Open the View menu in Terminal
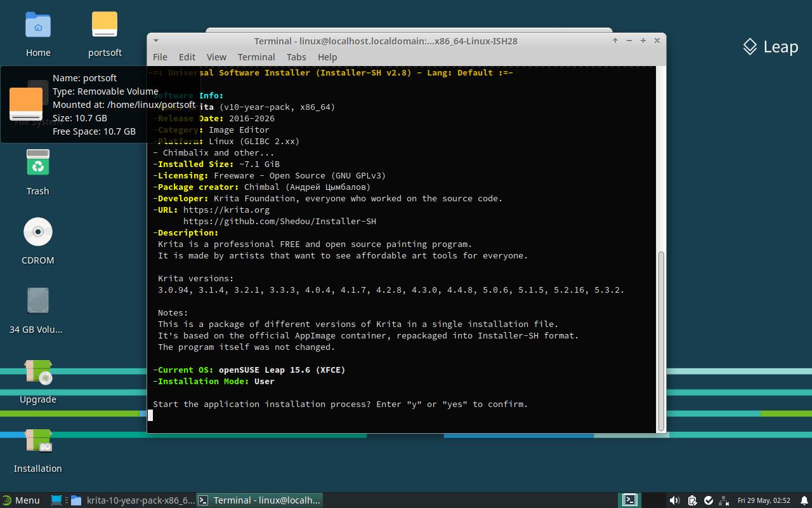Viewport: 812px width, 508px height. coord(216,57)
